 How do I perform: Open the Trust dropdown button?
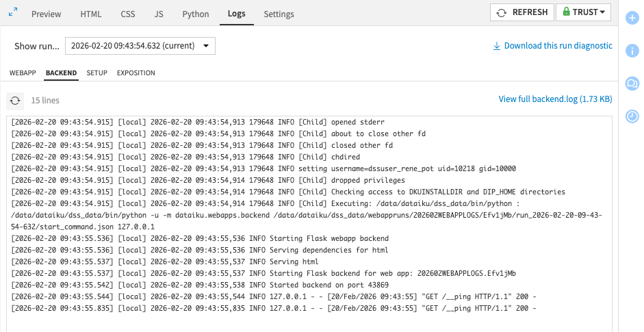pos(583,12)
